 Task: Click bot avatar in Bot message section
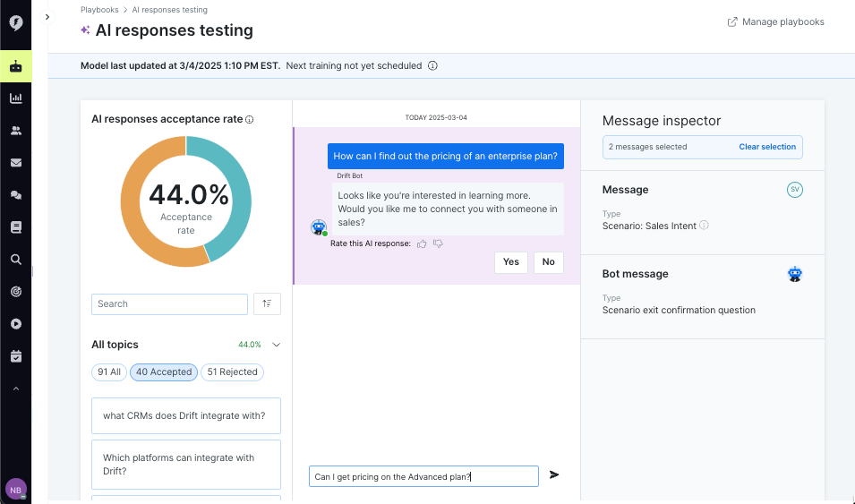(794, 274)
